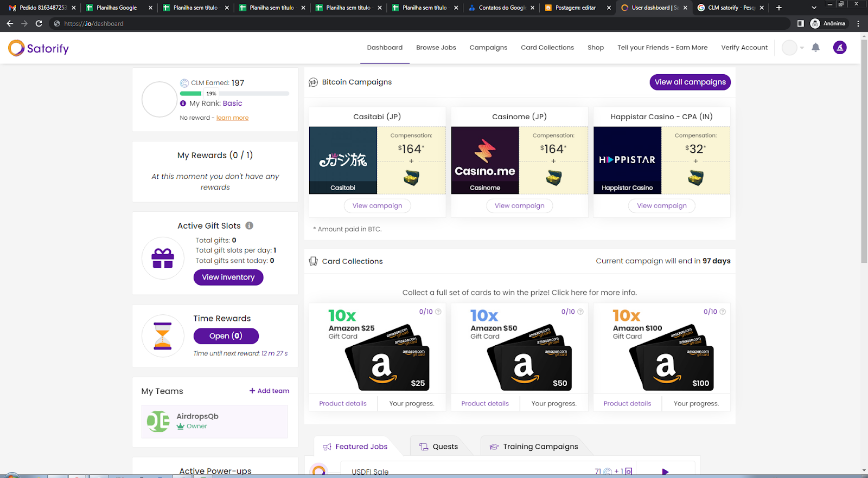868x478 pixels.
Task: Click View inventory button
Action: [228, 277]
